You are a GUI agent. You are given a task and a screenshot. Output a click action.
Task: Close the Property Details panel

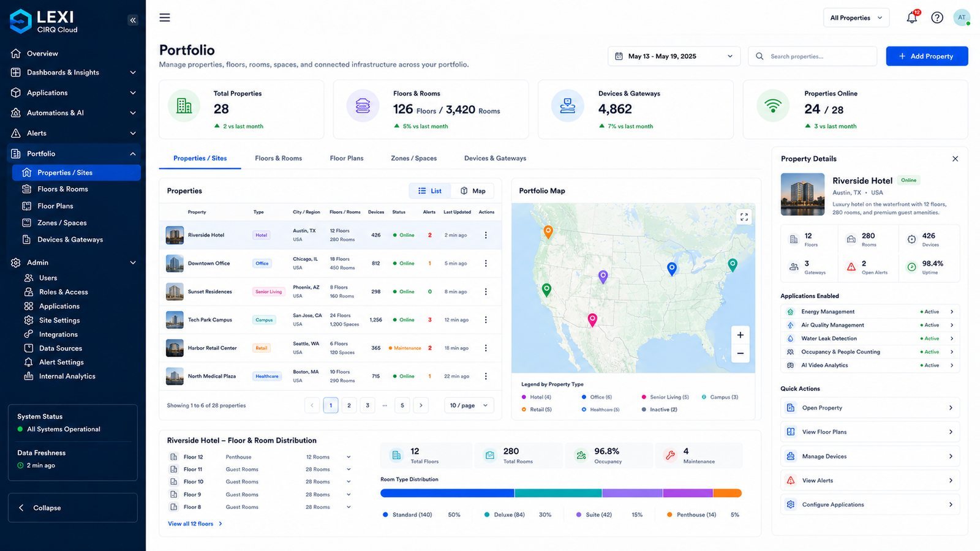point(955,159)
